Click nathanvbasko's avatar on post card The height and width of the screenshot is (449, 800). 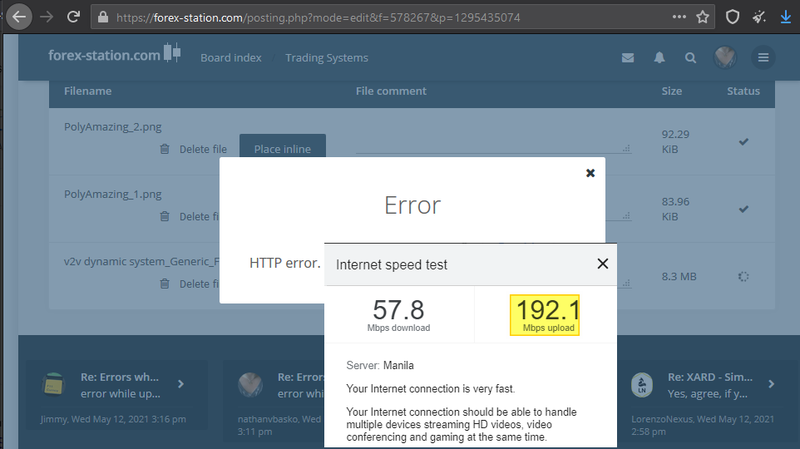[x=250, y=384]
